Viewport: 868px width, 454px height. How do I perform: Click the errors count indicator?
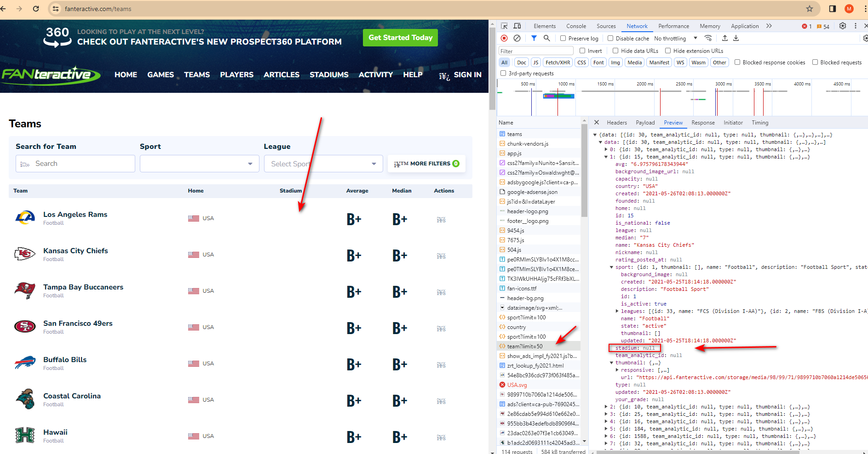pyautogui.click(x=807, y=26)
